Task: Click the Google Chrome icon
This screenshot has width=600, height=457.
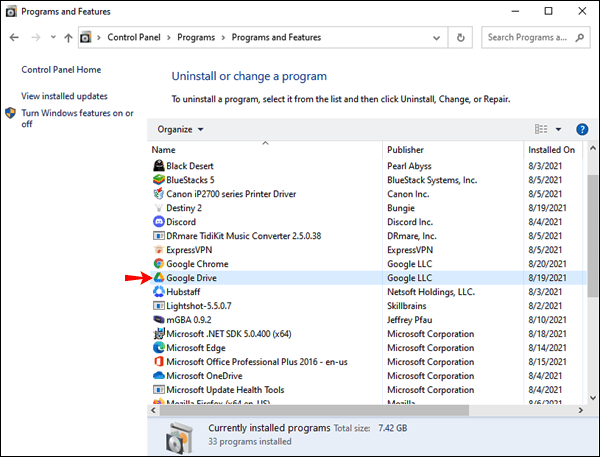Action: click(158, 264)
